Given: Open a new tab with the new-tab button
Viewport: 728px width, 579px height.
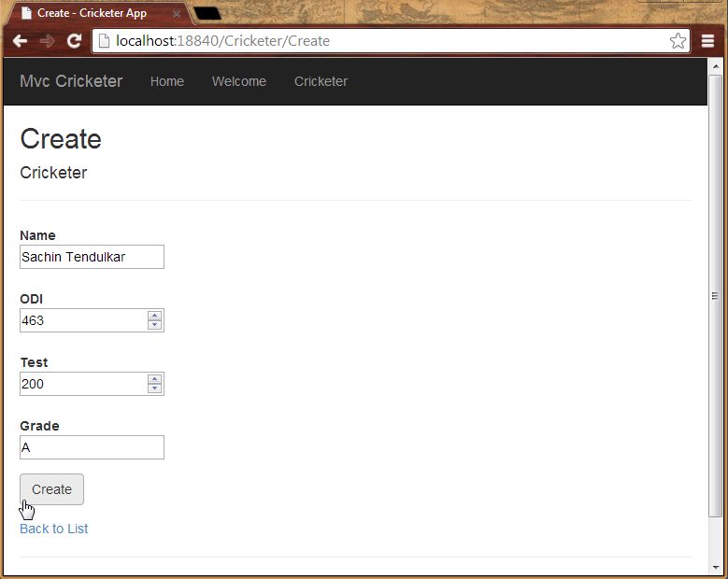Looking at the screenshot, I should point(207,13).
